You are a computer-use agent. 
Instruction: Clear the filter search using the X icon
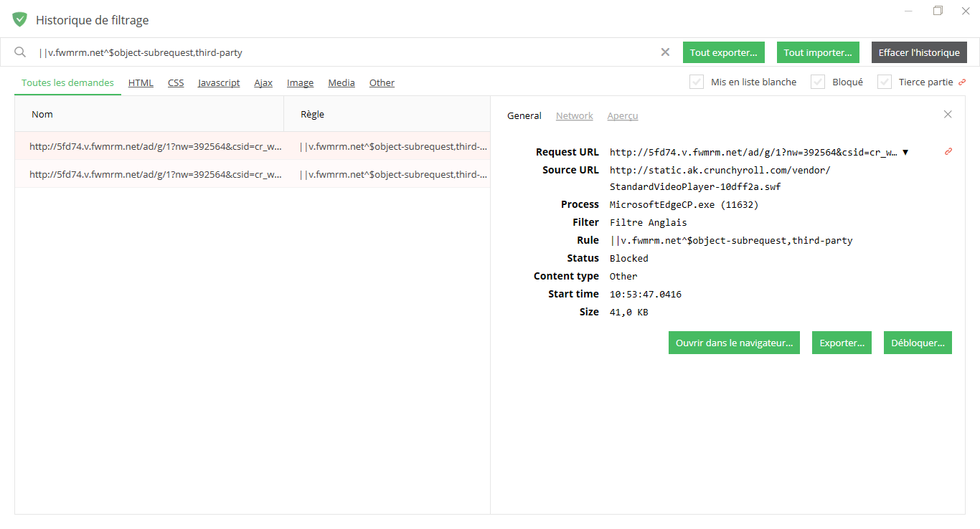tap(665, 52)
